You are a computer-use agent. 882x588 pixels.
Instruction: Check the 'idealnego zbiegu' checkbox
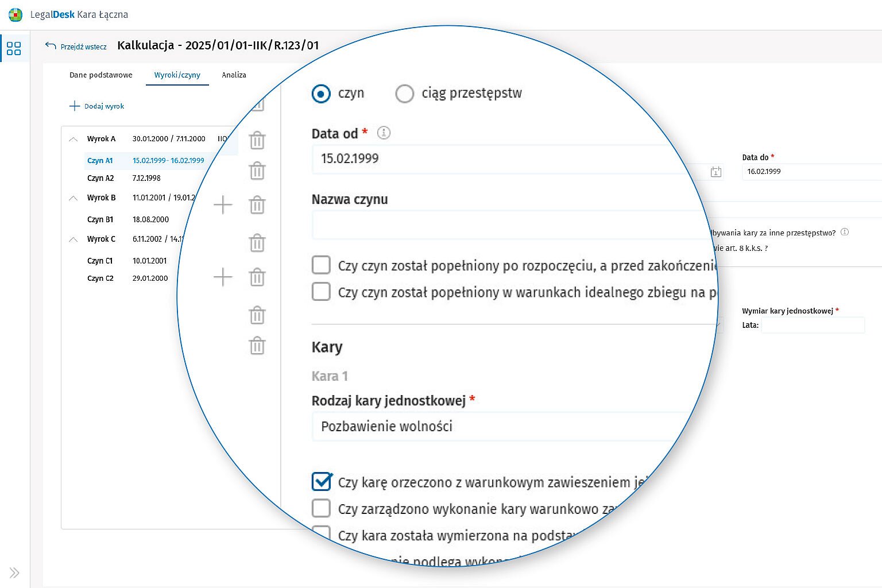[x=322, y=292]
